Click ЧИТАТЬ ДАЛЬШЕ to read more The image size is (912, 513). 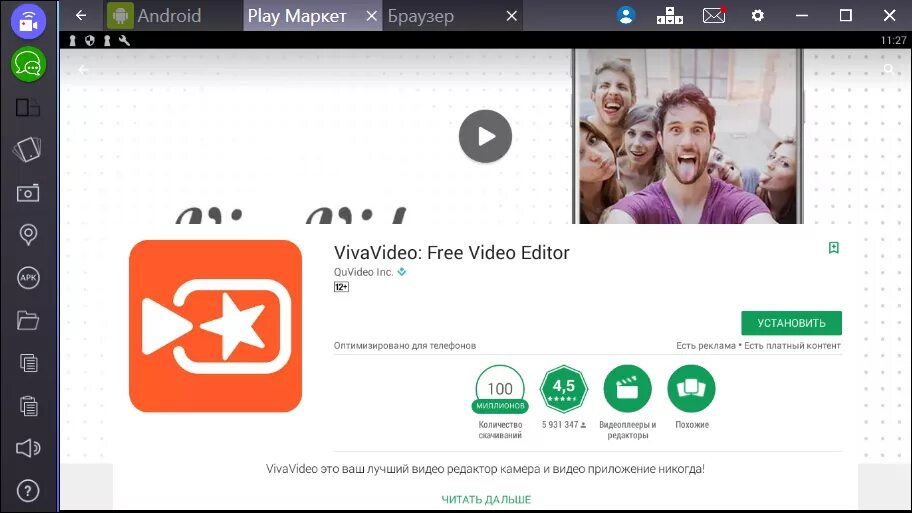[x=486, y=499]
